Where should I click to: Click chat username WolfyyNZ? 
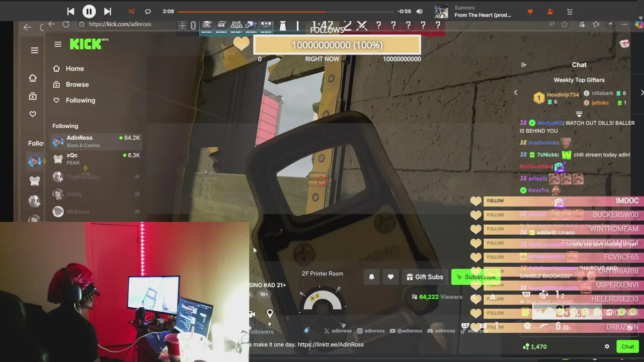click(x=549, y=123)
